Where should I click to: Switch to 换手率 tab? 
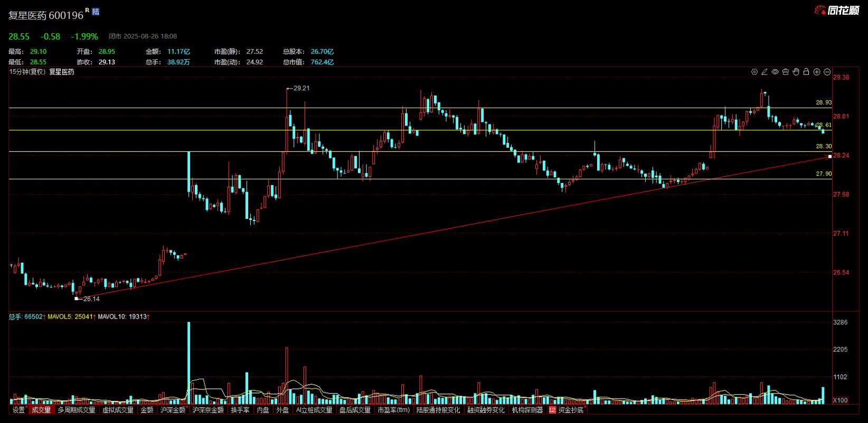click(240, 410)
